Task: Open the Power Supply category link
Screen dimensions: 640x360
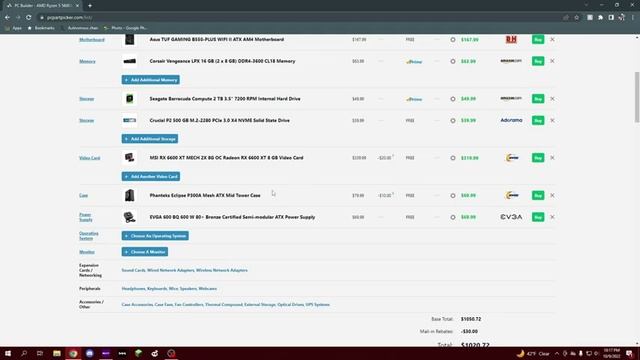Action: coord(86,217)
